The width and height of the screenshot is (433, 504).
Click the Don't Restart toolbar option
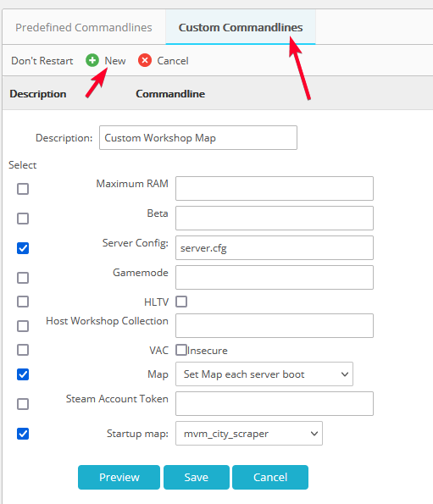click(42, 61)
